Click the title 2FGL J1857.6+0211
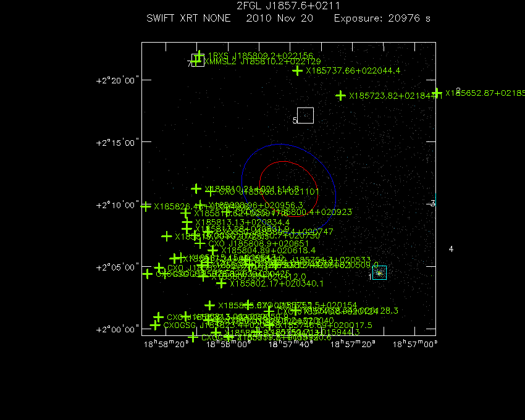This screenshot has width=525, height=420. click(288, 6)
